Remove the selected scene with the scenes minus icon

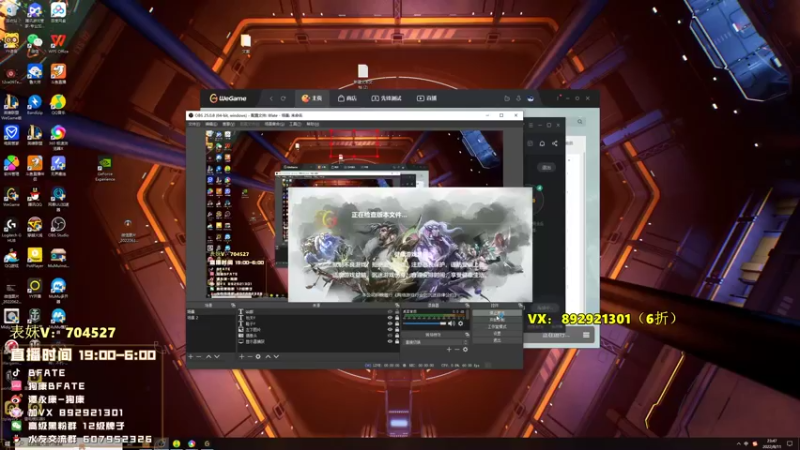198,357
